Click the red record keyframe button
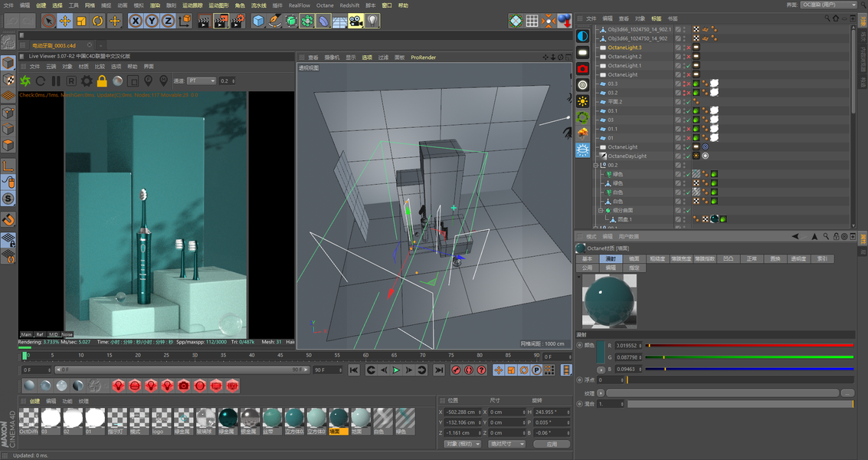 (x=456, y=370)
